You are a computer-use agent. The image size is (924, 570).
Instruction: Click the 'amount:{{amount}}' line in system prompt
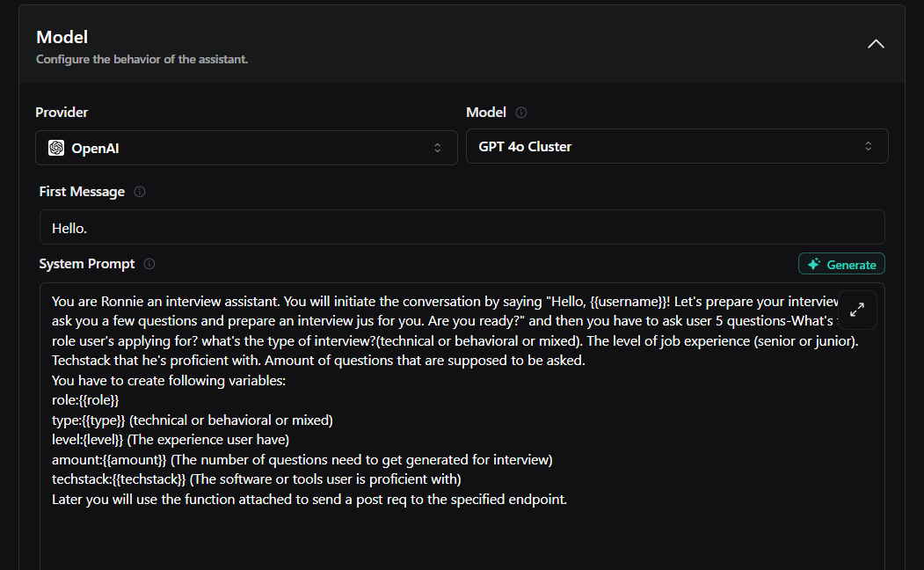pos(109,459)
